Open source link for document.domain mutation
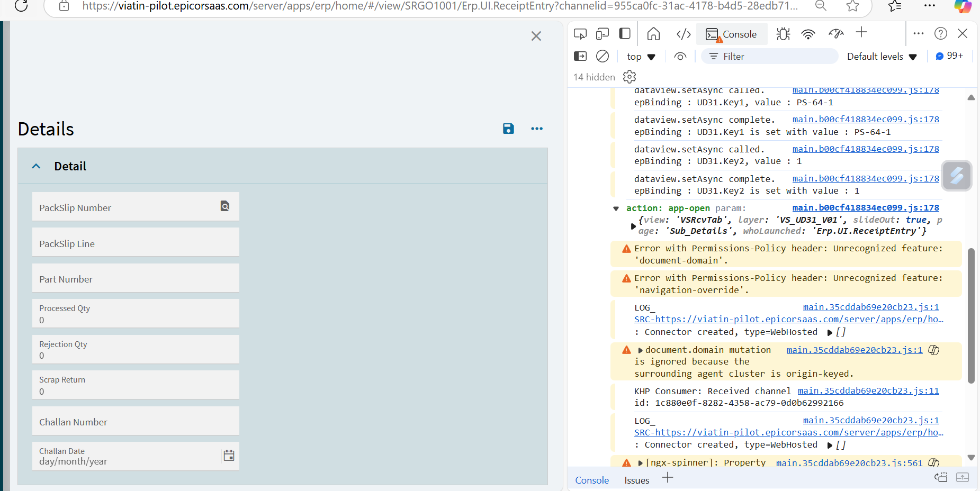The height and width of the screenshot is (491, 980). [x=855, y=350]
